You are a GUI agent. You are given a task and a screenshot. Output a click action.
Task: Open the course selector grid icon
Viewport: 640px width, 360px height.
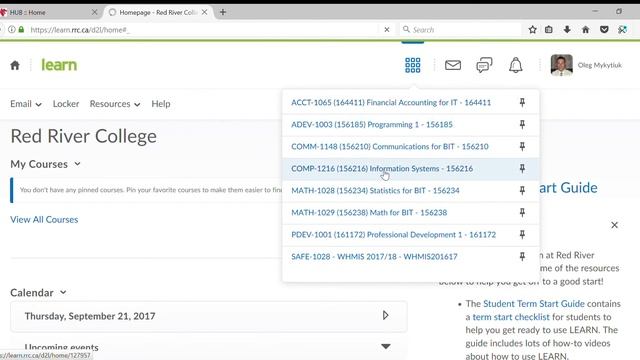[413, 65]
